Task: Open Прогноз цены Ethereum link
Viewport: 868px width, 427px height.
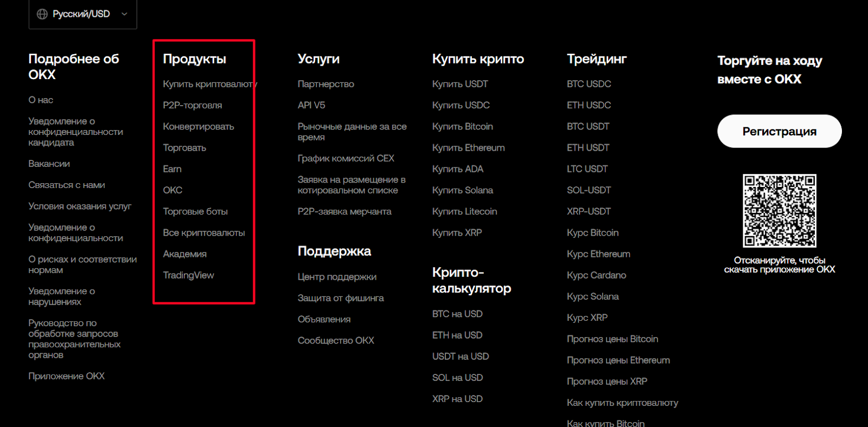Action: pos(618,360)
